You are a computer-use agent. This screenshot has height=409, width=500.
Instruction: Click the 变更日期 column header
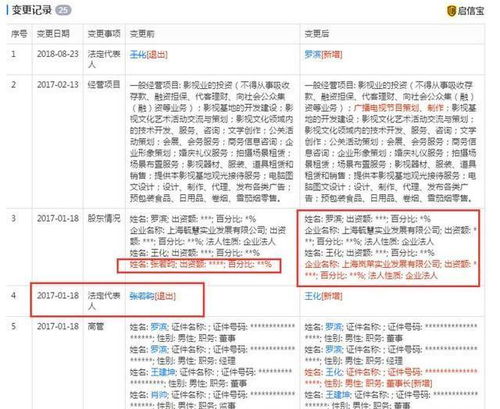[53, 34]
